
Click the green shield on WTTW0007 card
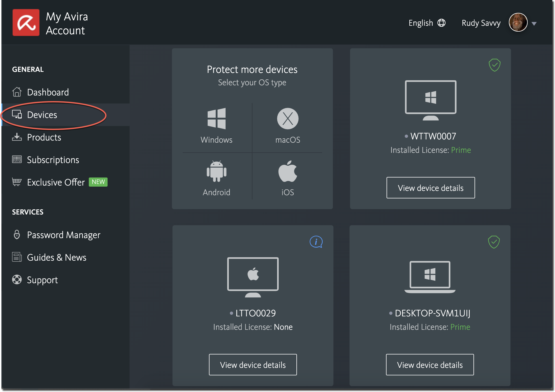click(x=494, y=65)
